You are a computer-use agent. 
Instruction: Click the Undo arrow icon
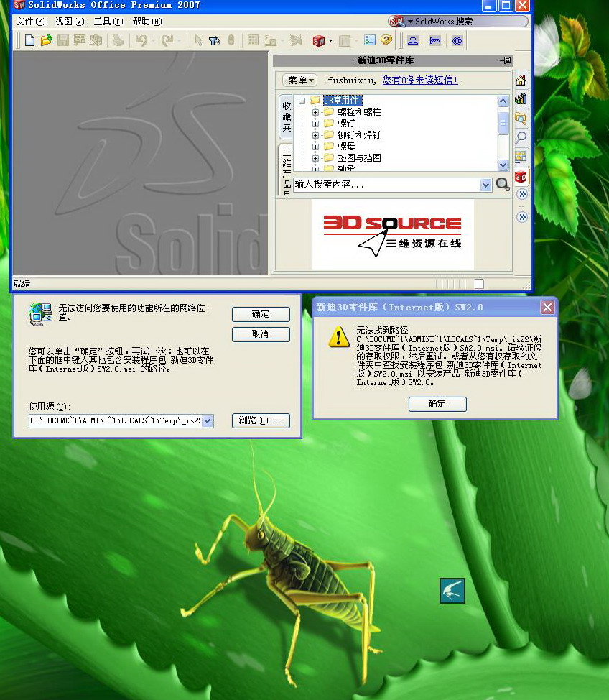click(141, 41)
